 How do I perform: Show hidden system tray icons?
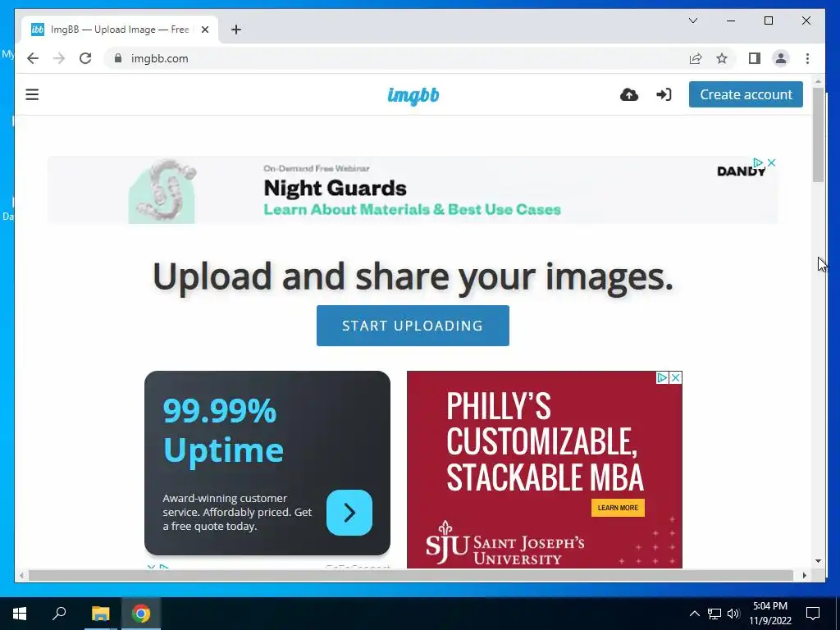pos(694,614)
